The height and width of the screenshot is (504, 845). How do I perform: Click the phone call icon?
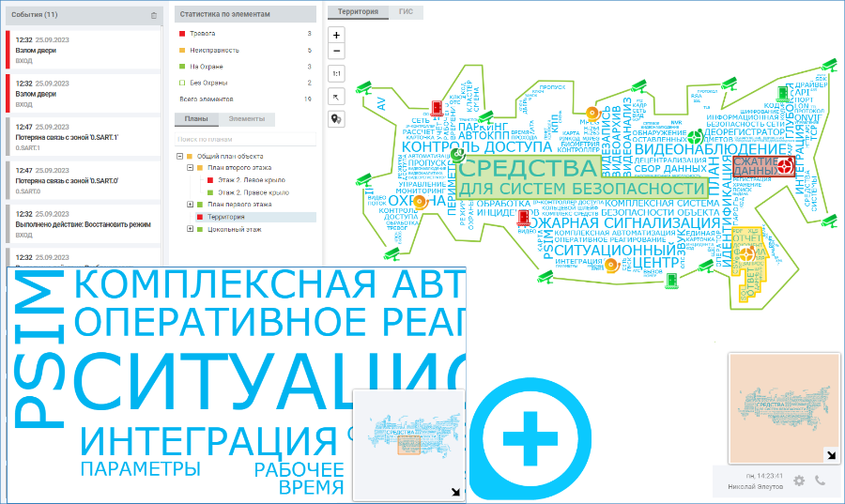pos(820,481)
